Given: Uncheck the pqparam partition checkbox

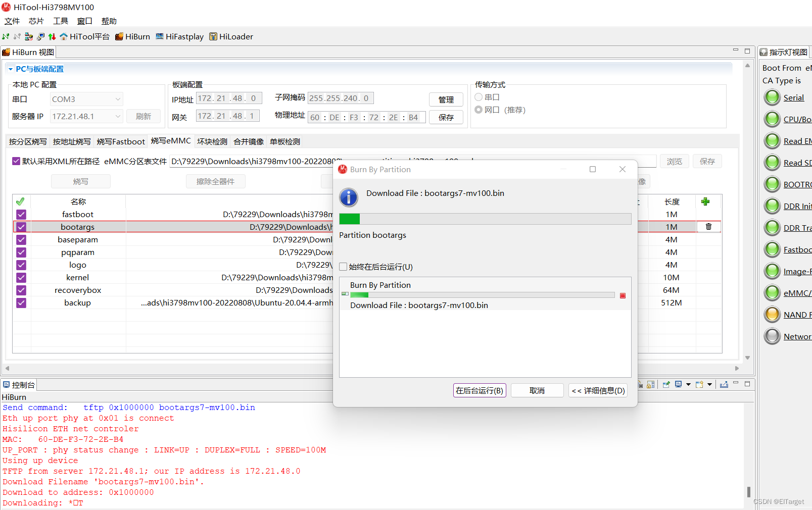Looking at the screenshot, I should coord(21,252).
